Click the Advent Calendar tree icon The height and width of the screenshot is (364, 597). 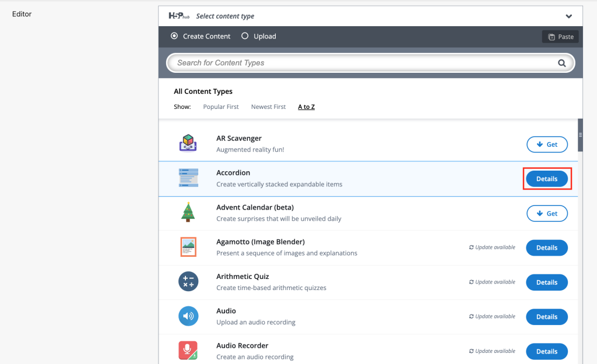tap(188, 212)
